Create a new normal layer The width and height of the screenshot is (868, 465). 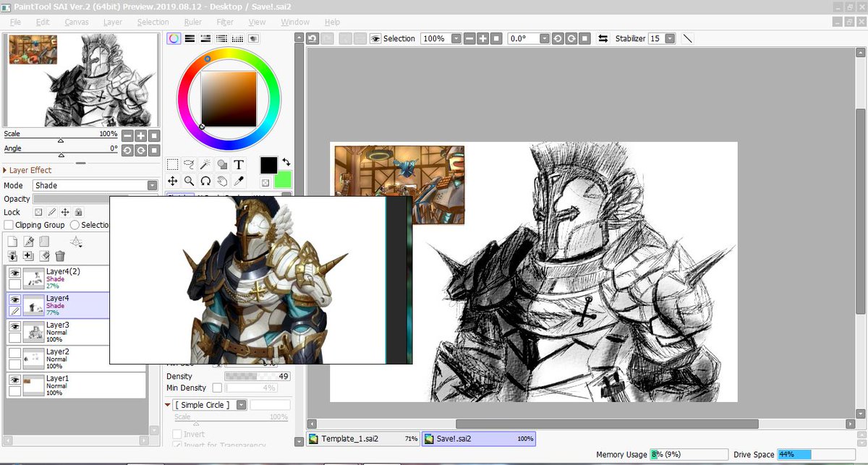tap(13, 242)
